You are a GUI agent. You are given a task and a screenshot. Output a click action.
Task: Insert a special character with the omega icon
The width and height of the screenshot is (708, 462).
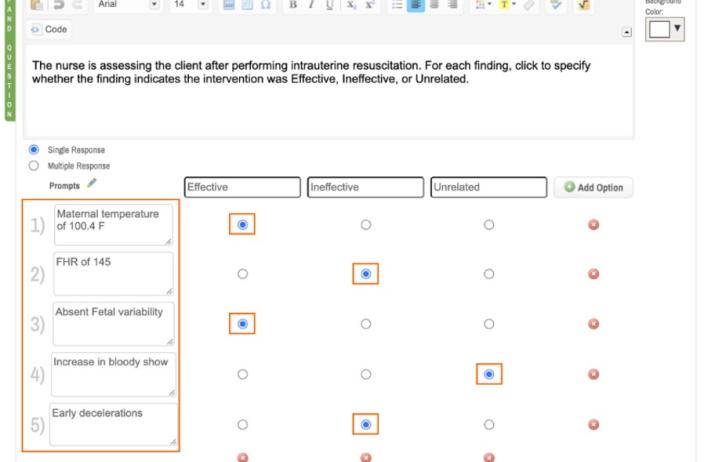(x=265, y=5)
